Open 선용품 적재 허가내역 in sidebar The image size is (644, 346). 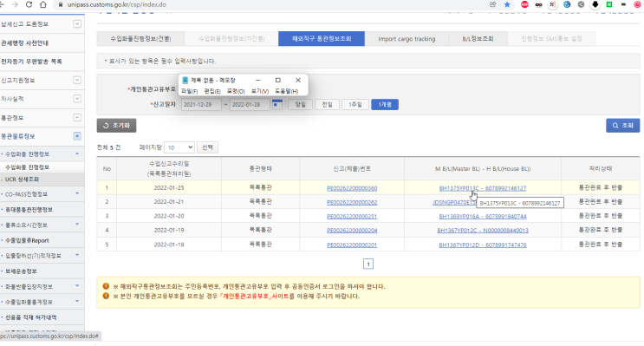tap(31, 317)
